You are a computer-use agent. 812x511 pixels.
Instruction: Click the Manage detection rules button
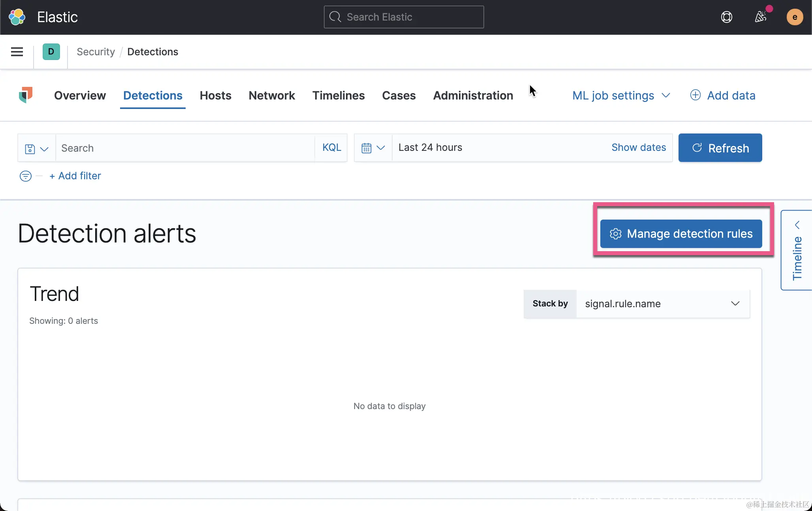[x=681, y=234]
